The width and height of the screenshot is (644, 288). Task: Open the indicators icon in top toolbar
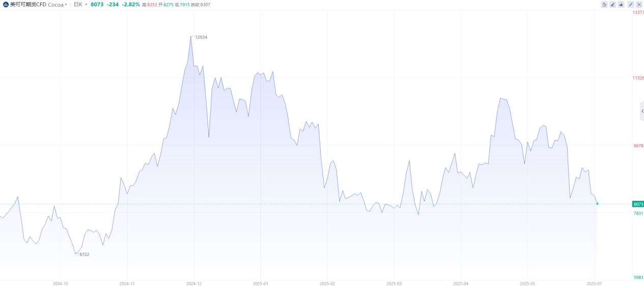click(x=604, y=4)
